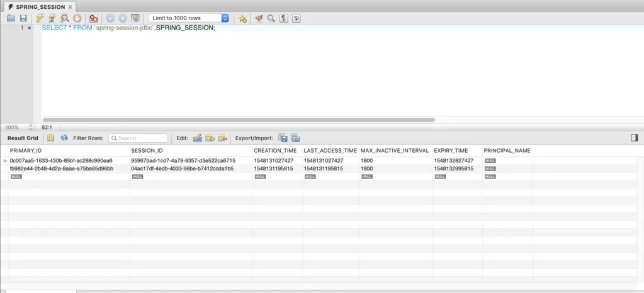Save snippet with star icon
The height and width of the screenshot is (293, 644).
click(x=243, y=18)
